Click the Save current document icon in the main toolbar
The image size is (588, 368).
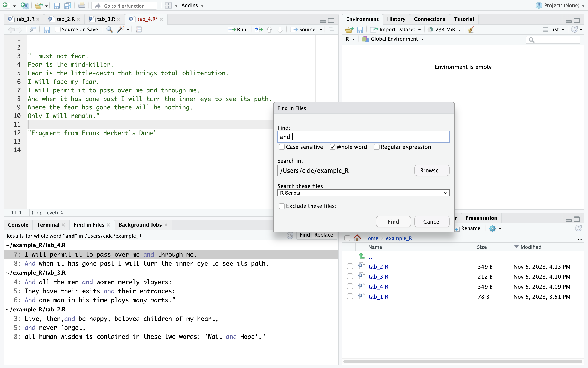click(x=57, y=6)
